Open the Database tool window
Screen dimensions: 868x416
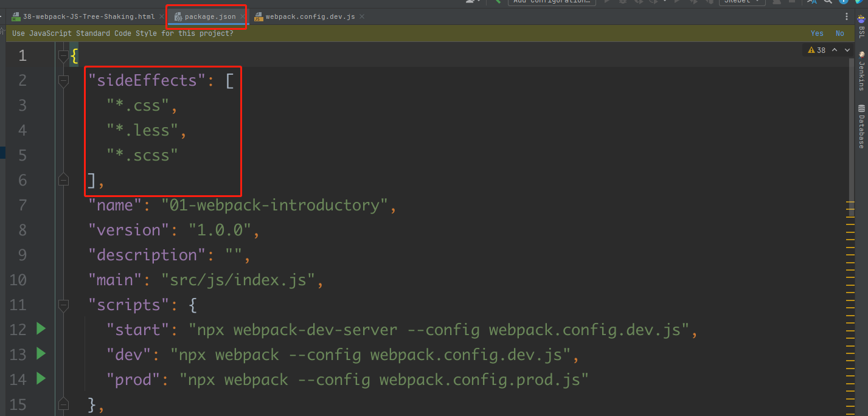[x=861, y=127]
